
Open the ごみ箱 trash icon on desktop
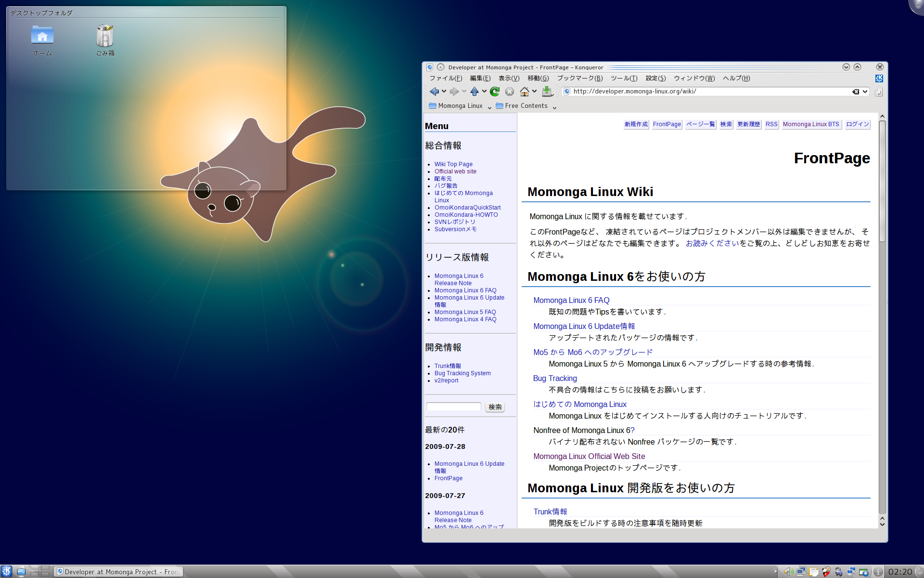[105, 40]
